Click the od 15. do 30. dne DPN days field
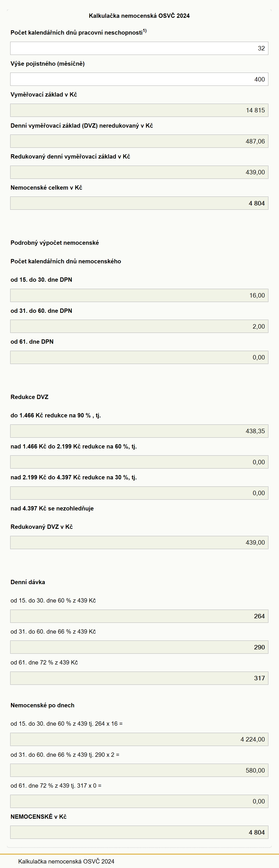The image size is (279, 868). click(x=139, y=295)
